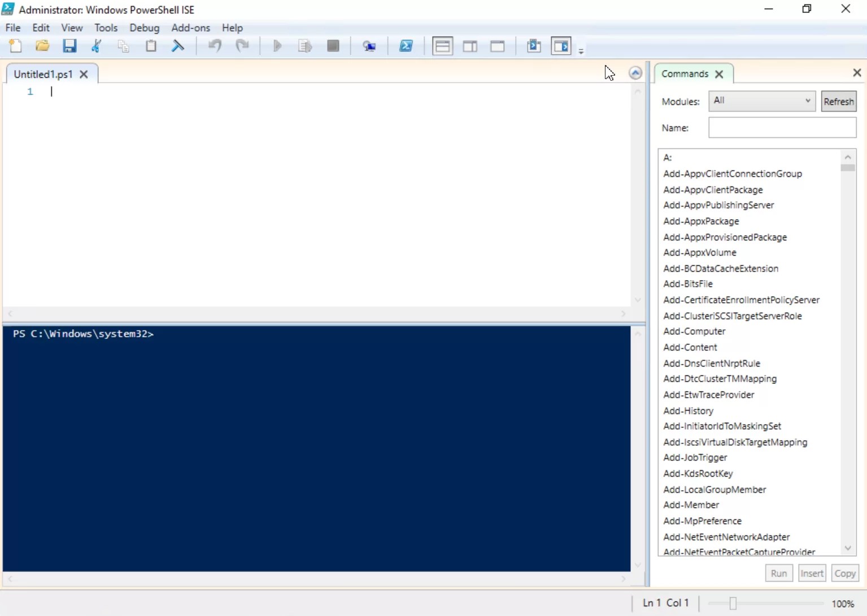This screenshot has height=616, width=867.
Task: Expand the toolbar overflow arrow
Action: 581,49
